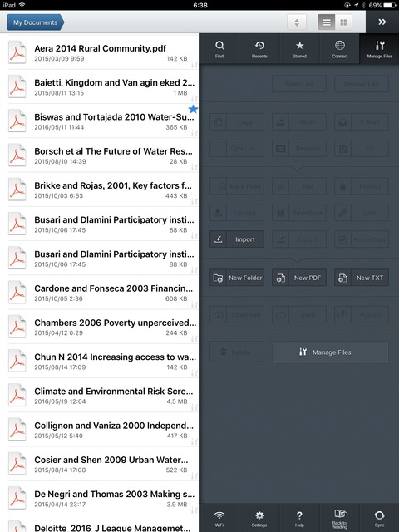Viewport: 399px width, 532px height.
Task: Click PDF icon of Aera 2014 file
Action: tap(17, 52)
